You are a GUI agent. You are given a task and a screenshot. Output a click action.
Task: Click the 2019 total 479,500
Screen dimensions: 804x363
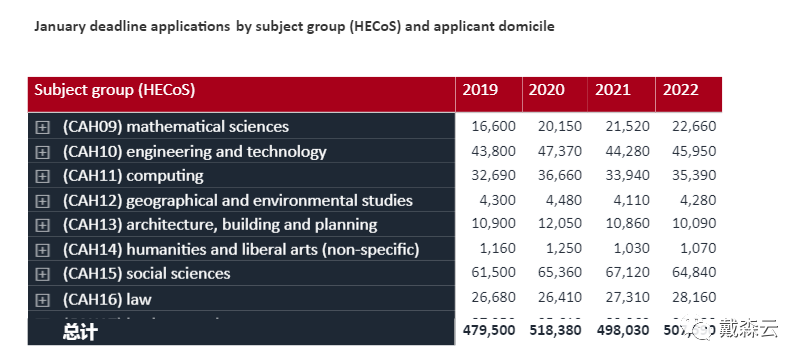pos(489,330)
